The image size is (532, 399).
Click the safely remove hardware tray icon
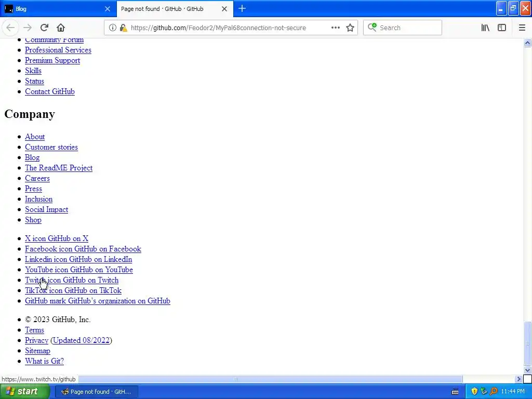point(484,392)
